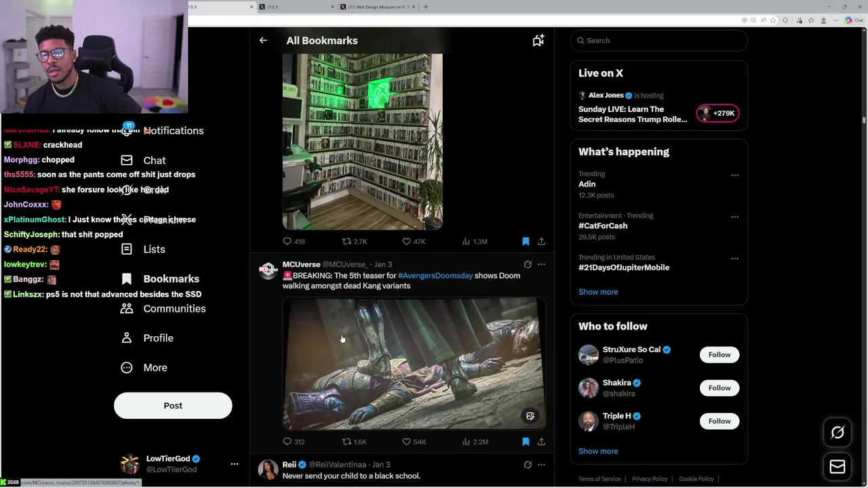Open StruXure So Cal profile picture
The height and width of the screenshot is (488, 868).
[589, 354]
